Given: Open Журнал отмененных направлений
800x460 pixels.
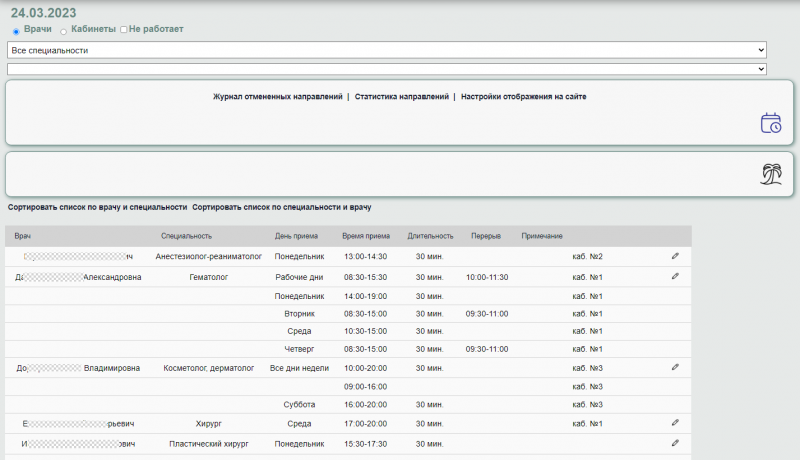Looking at the screenshot, I should 277,97.
